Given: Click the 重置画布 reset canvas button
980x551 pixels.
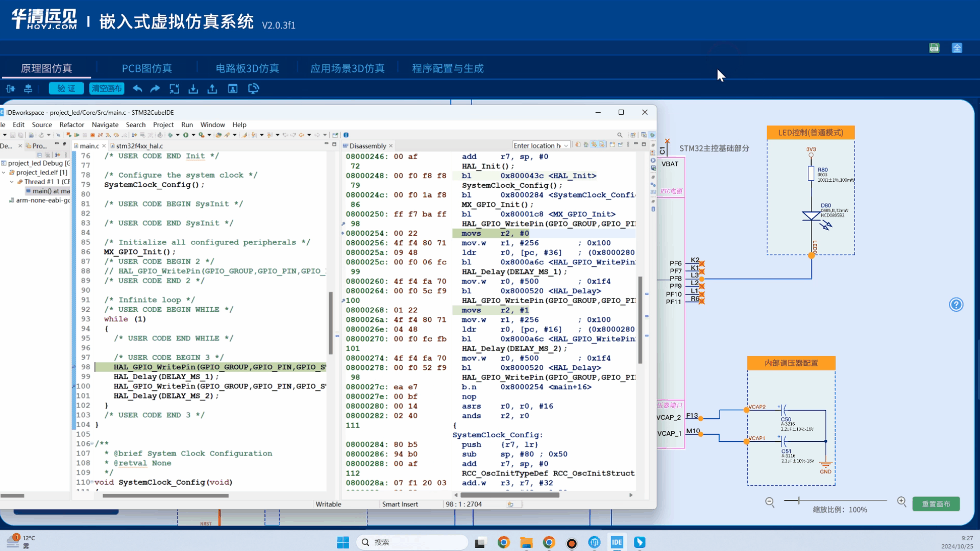Looking at the screenshot, I should point(936,504).
